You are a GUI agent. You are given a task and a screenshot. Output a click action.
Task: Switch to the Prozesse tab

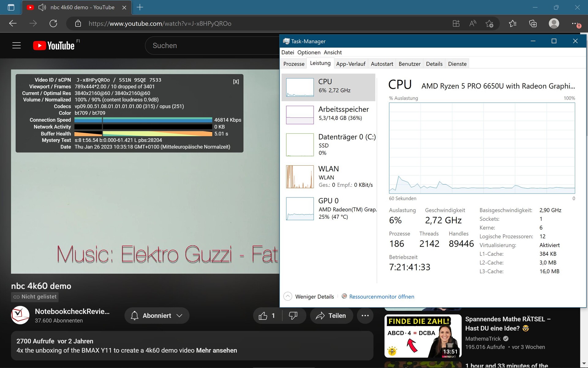coord(294,64)
